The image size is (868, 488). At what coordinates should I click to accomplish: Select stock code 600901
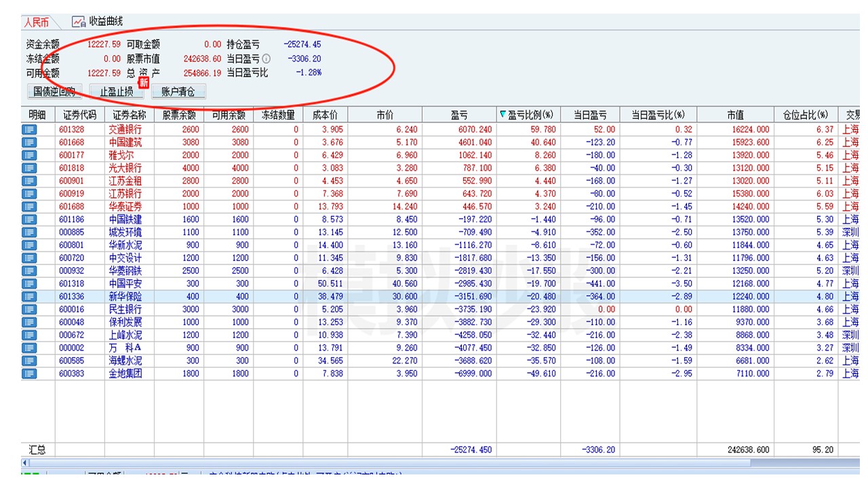coord(72,181)
